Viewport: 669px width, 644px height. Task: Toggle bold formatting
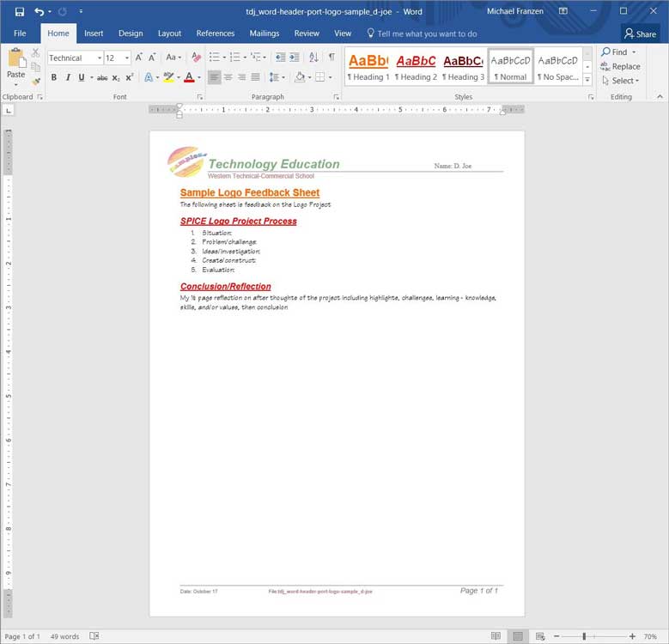pyautogui.click(x=54, y=77)
